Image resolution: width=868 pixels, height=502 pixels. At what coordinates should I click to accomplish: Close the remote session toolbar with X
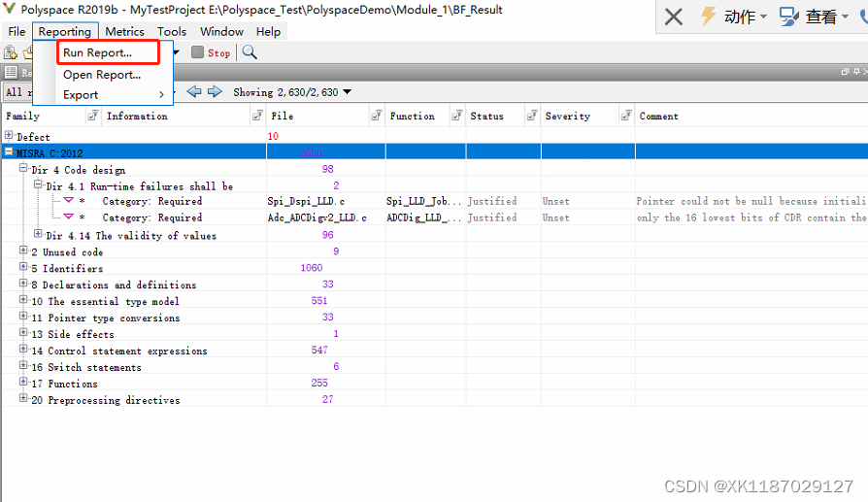click(x=673, y=17)
